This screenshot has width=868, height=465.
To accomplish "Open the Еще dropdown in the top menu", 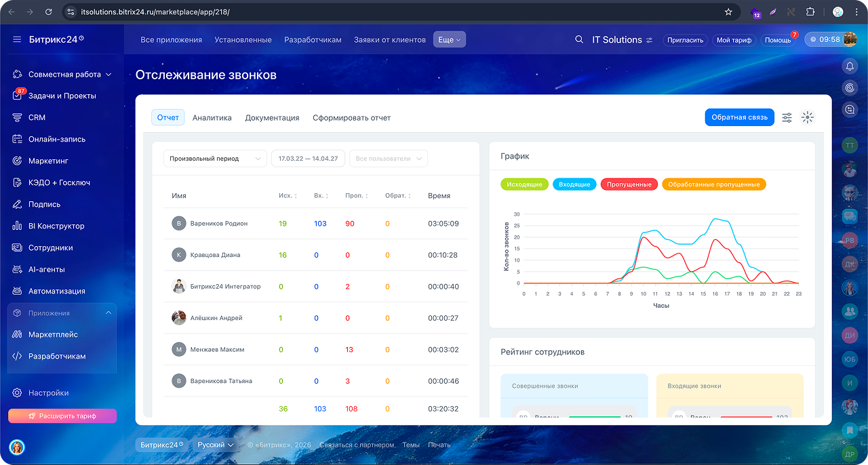I will [x=449, y=40].
